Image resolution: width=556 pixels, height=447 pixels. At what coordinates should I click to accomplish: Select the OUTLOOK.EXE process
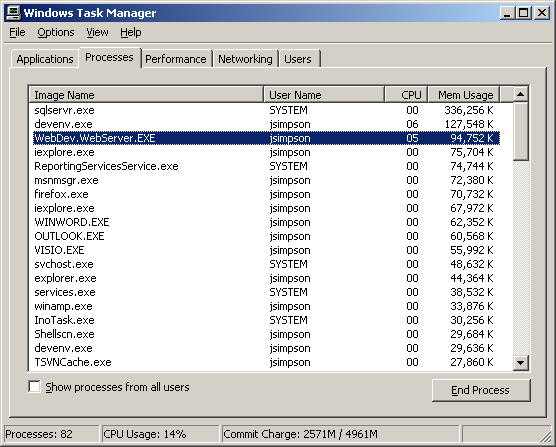tap(266, 236)
